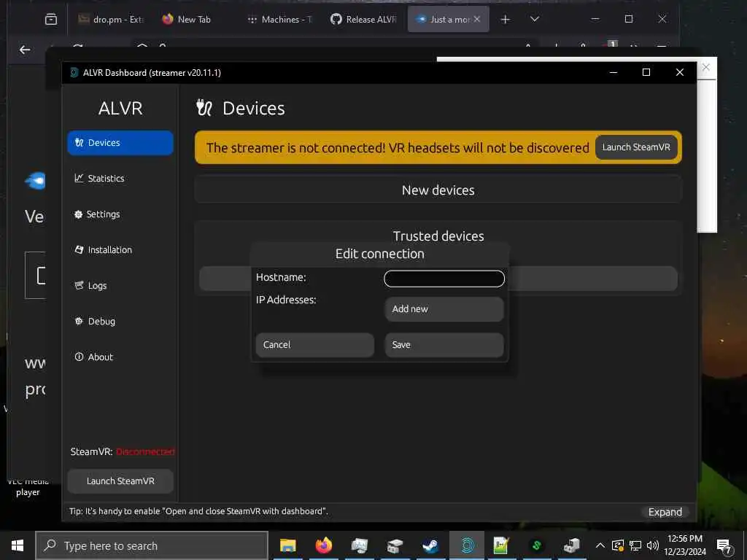Click Add new IP address button
This screenshot has width=747, height=560.
click(x=444, y=309)
